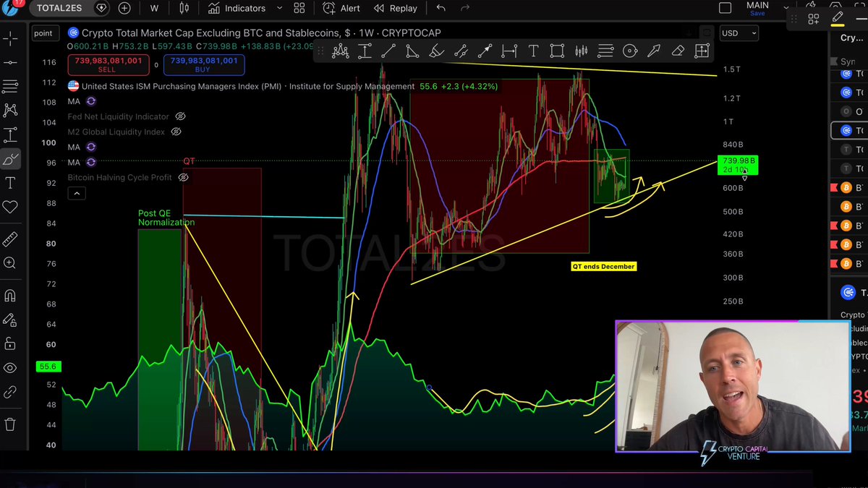The width and height of the screenshot is (868, 488).
Task: Select the brush drawing tool in left sidebar
Action: pyautogui.click(x=10, y=159)
